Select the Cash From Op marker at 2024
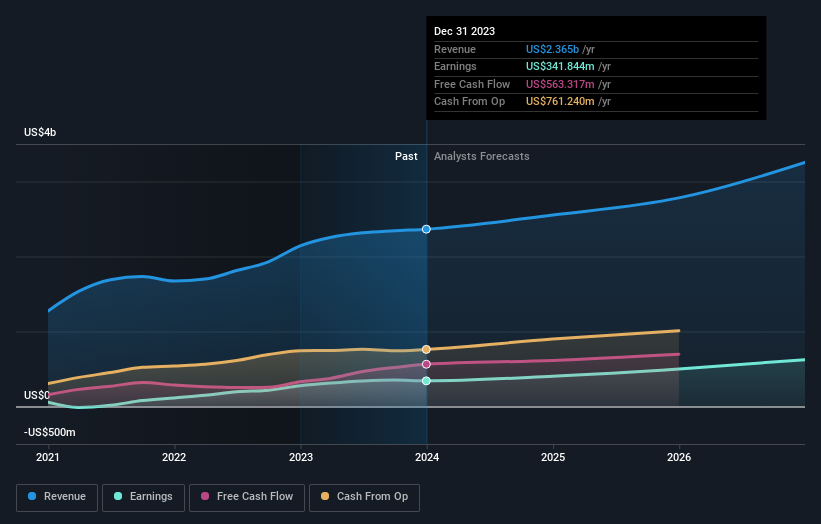821x524 pixels. pos(426,349)
